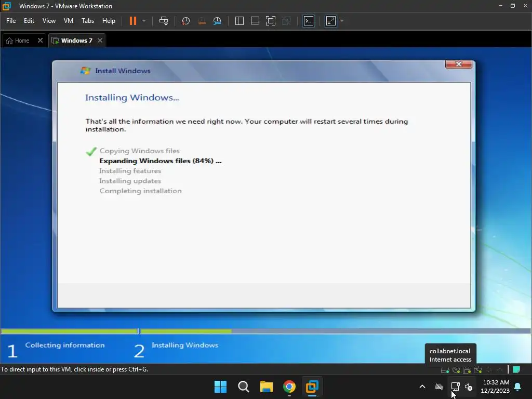Click the teal message log note icon
This screenshot has height=399, width=532.
click(x=516, y=369)
